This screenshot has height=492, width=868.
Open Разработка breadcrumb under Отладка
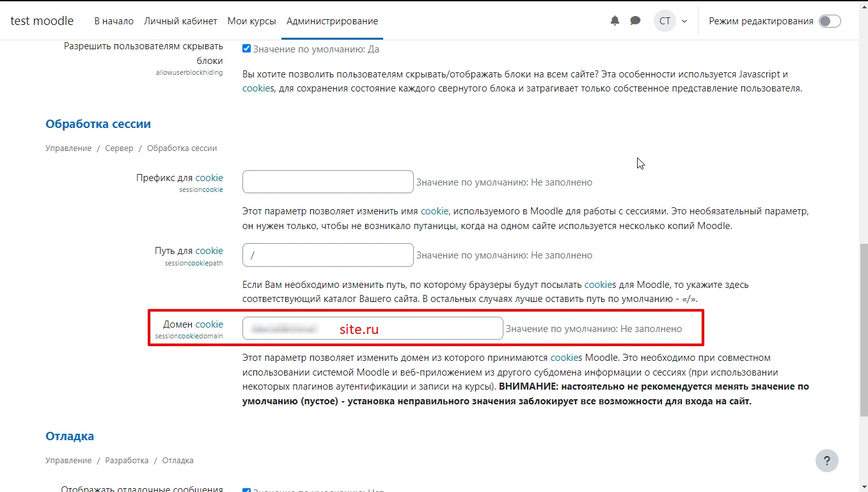pyautogui.click(x=127, y=460)
